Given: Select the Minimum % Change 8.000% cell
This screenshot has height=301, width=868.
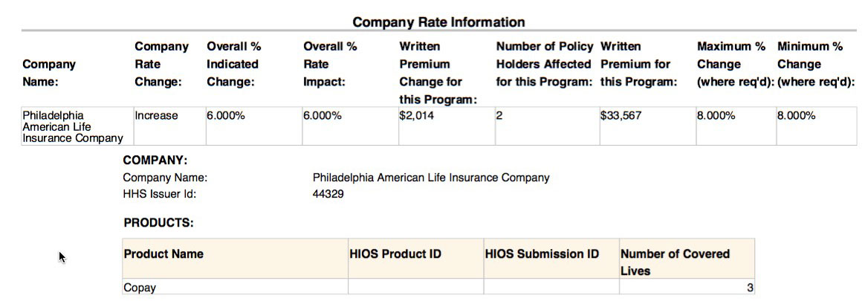Looking at the screenshot, I should click(797, 116).
